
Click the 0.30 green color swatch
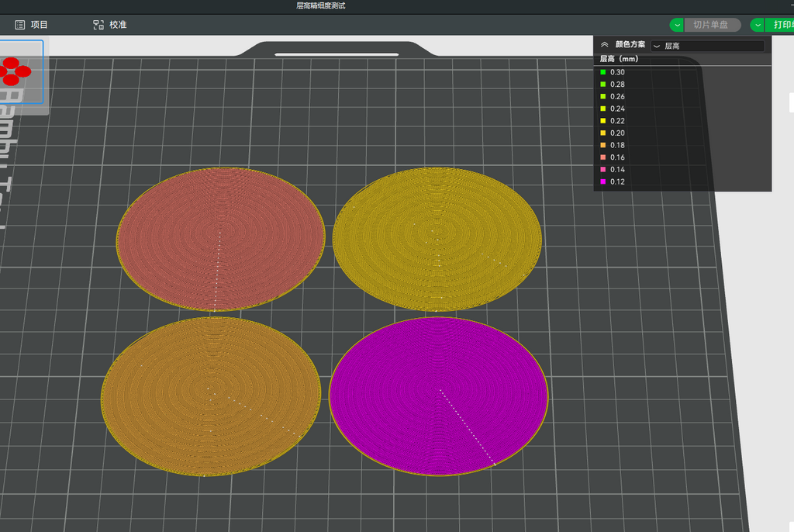(x=602, y=72)
